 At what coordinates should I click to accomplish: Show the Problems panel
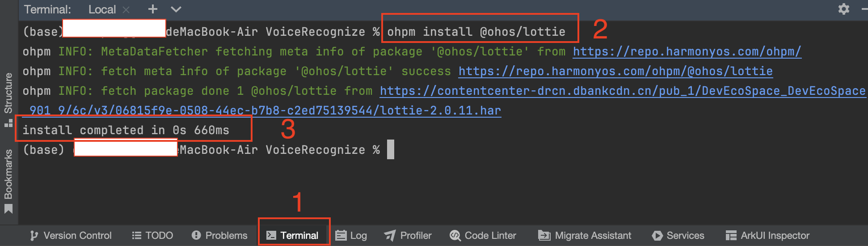pos(219,235)
